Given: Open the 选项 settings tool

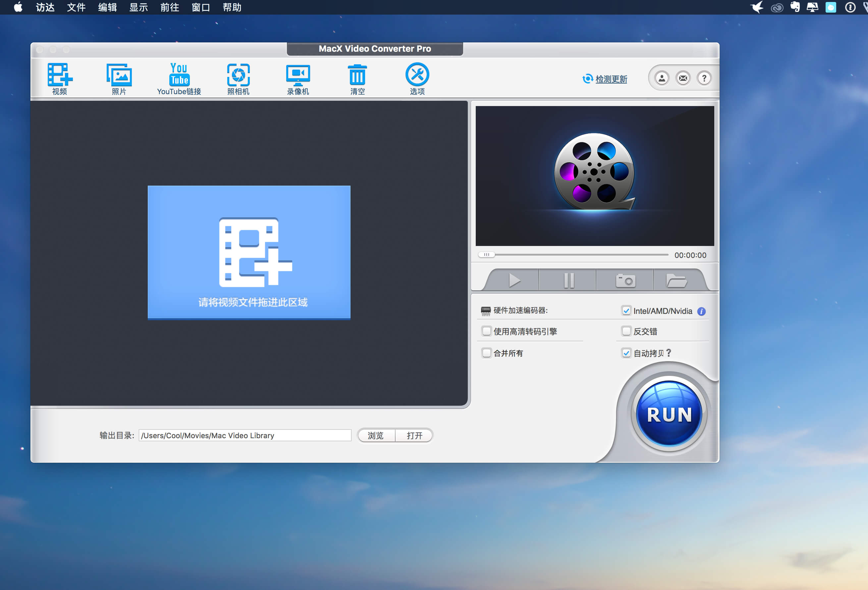Looking at the screenshot, I should [417, 79].
